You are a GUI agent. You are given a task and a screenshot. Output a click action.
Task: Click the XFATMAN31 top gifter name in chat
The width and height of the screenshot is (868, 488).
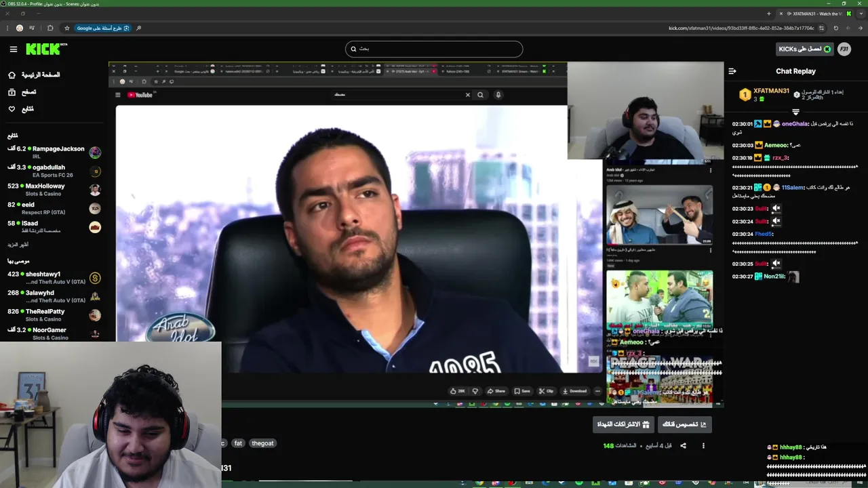[772, 91]
